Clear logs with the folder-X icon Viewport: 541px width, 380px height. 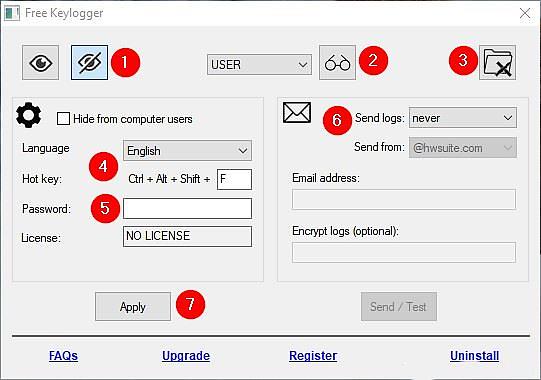tap(497, 62)
